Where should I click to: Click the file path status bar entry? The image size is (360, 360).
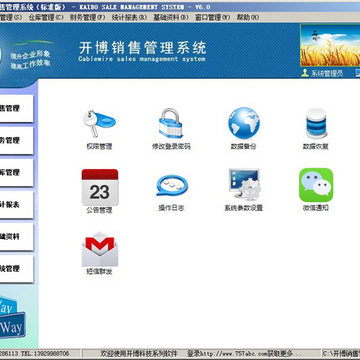(x=342, y=353)
